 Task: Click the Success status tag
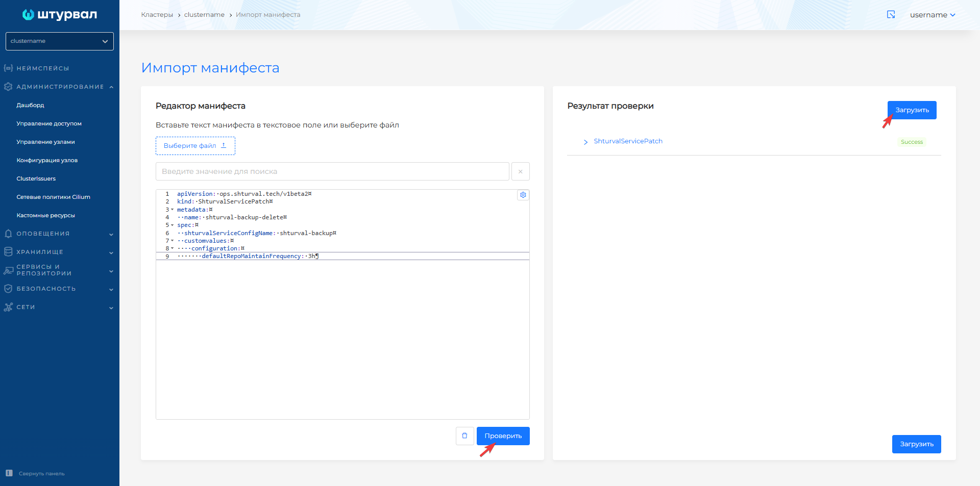click(912, 142)
